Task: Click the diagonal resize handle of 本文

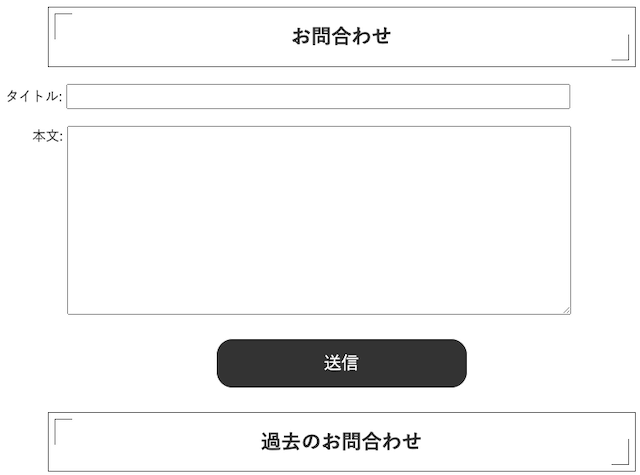Action: point(567,311)
